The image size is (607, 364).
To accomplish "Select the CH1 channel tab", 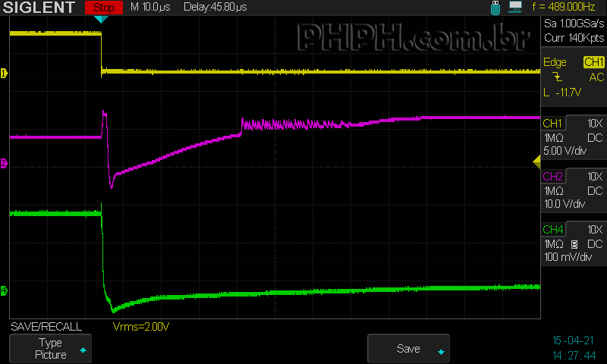I will pos(553,124).
